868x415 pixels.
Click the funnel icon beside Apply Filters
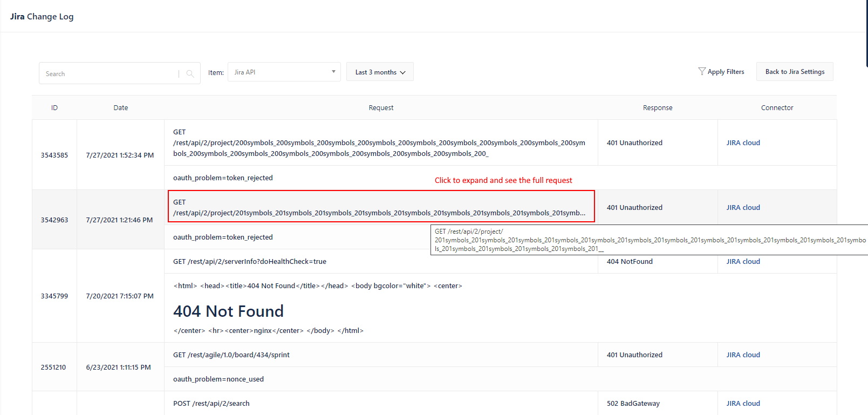point(702,71)
